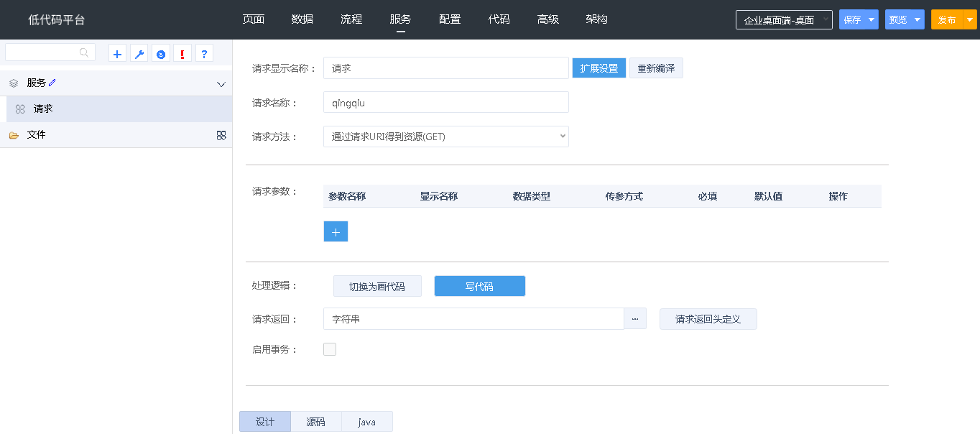Click the grid icon on the 文件 row
Screen dimensions: 980x434
click(x=221, y=135)
